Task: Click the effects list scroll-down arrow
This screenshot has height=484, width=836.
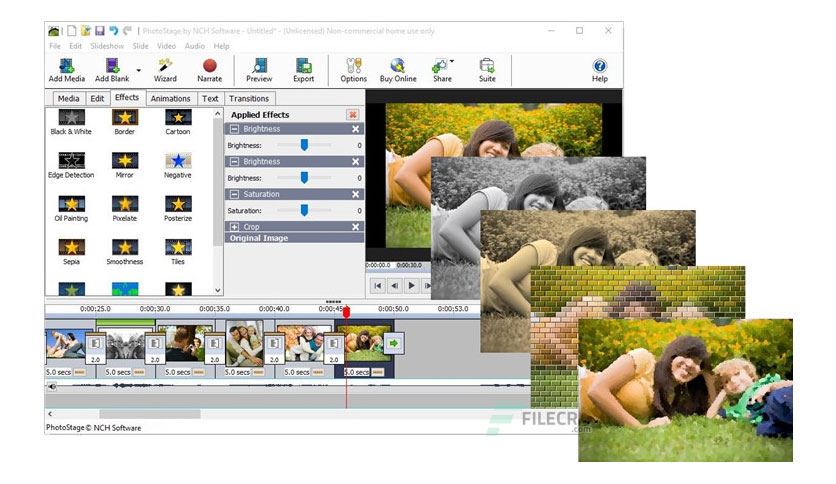Action: 218,290
